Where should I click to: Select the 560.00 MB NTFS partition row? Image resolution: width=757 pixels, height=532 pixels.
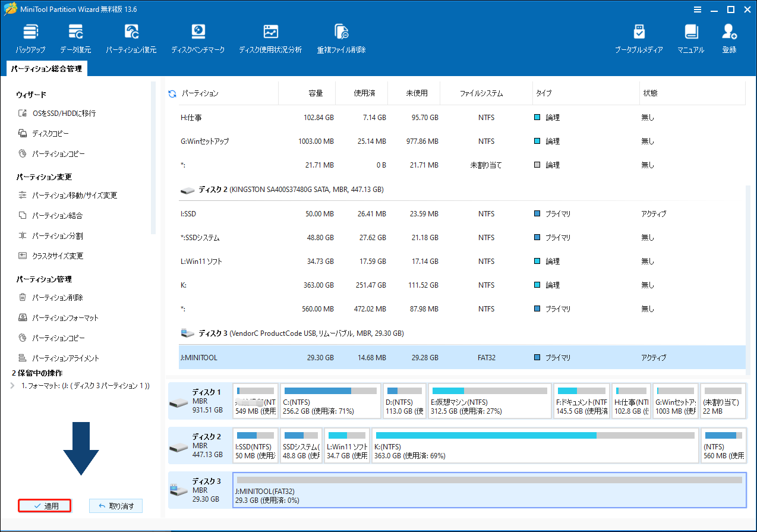pyautogui.click(x=462, y=309)
